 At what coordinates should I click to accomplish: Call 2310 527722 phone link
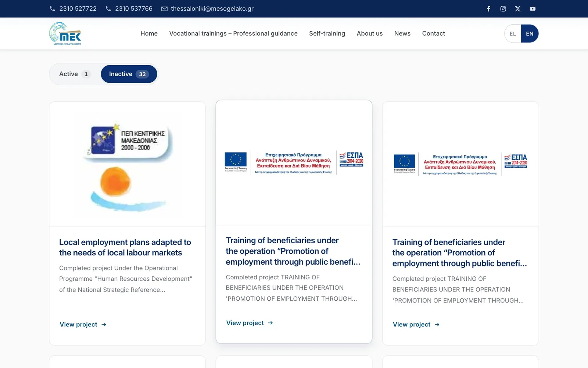pos(78,9)
